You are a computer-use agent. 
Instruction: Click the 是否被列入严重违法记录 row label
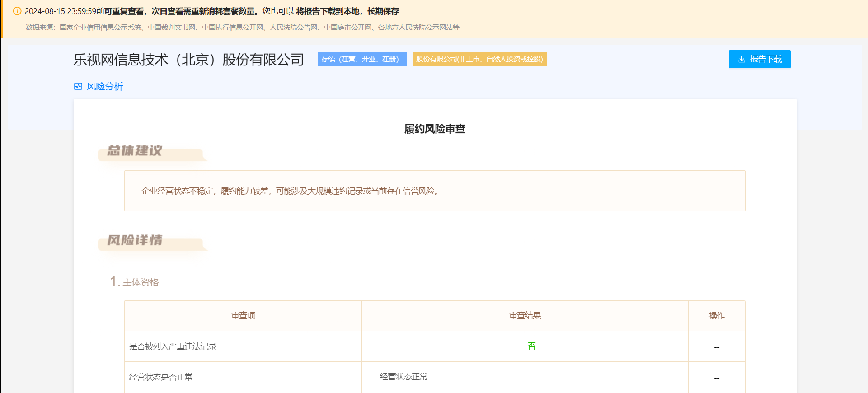tap(173, 346)
